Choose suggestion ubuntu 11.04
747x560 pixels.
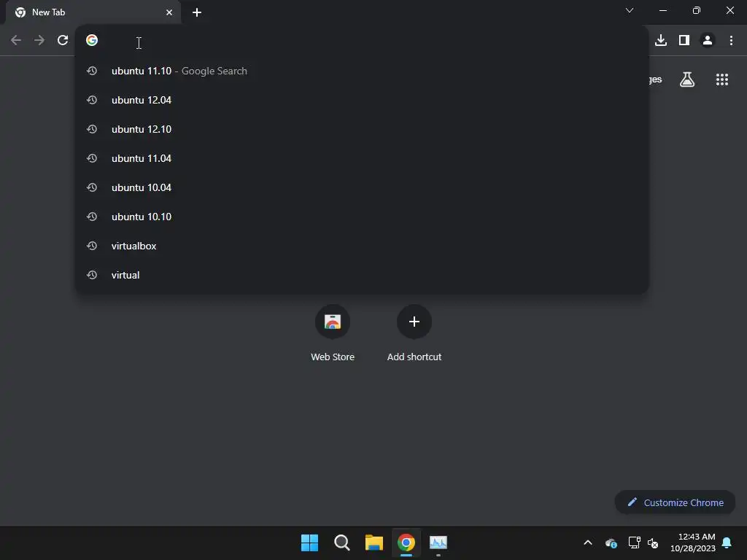pos(362,158)
